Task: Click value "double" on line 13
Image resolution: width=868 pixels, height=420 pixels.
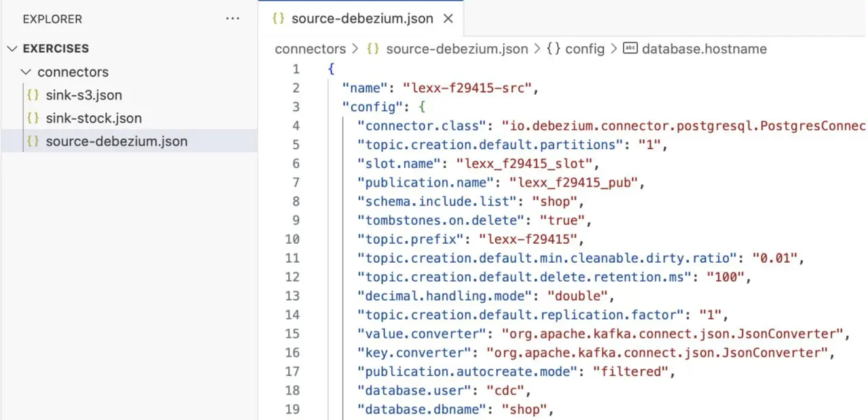Action: (x=576, y=296)
